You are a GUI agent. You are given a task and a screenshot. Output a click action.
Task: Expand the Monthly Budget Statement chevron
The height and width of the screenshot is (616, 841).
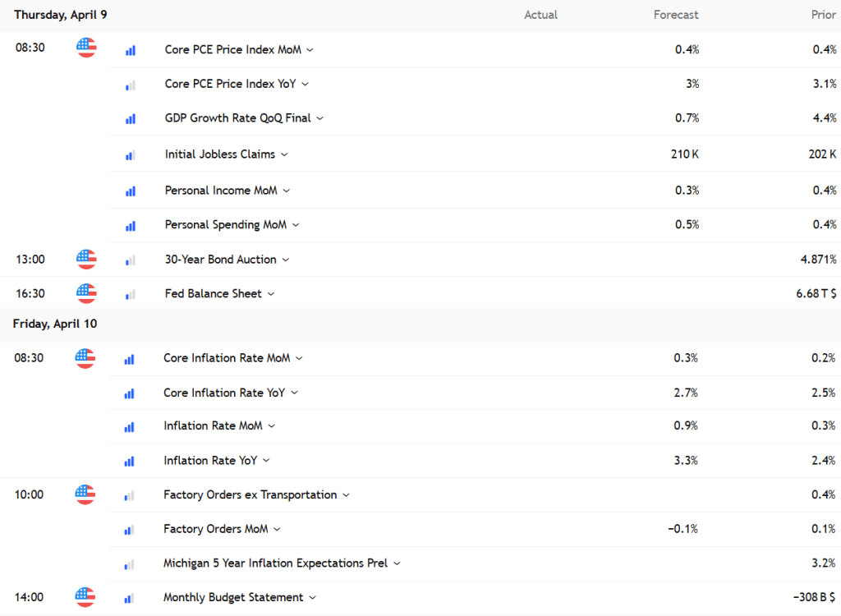point(313,598)
